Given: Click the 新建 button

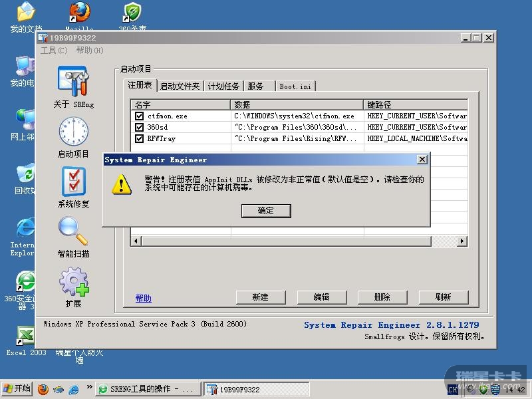Looking at the screenshot, I should (261, 297).
